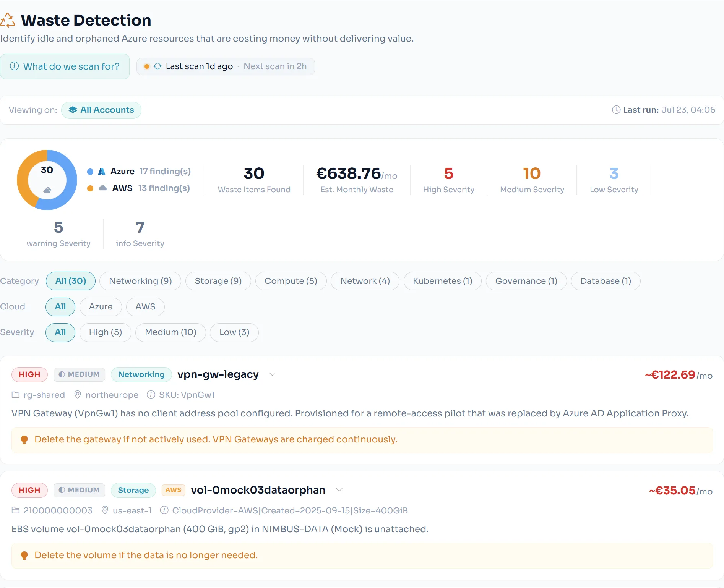Click the refresh scan icon beside Last scan
Image resolution: width=724 pixels, height=588 pixels.
click(x=157, y=66)
